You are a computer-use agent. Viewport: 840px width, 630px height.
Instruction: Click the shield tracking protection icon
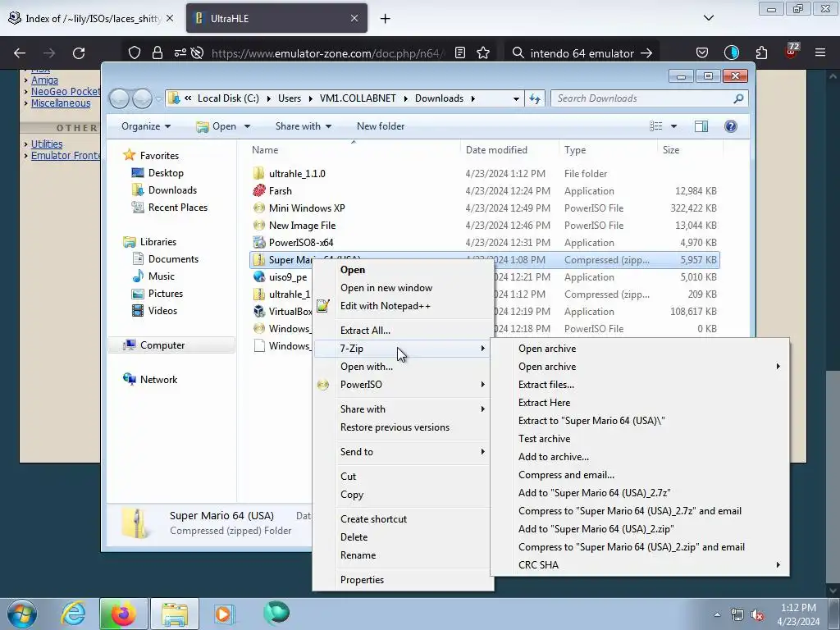(x=135, y=53)
